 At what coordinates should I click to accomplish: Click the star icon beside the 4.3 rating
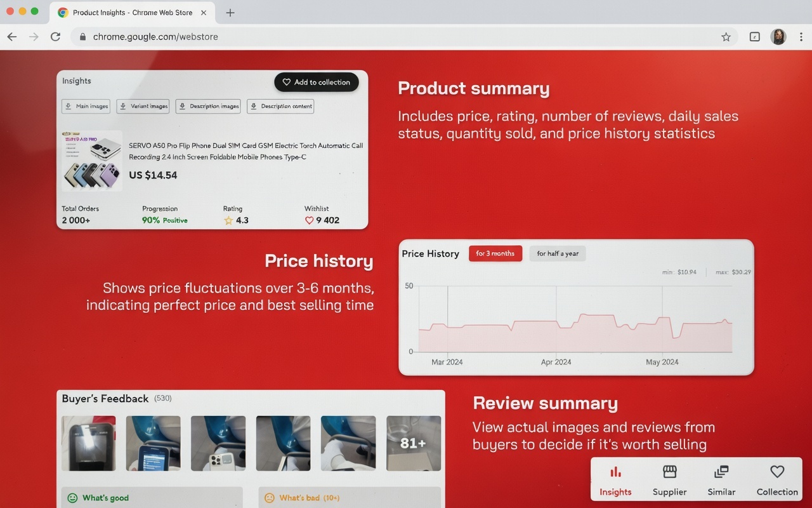click(228, 220)
